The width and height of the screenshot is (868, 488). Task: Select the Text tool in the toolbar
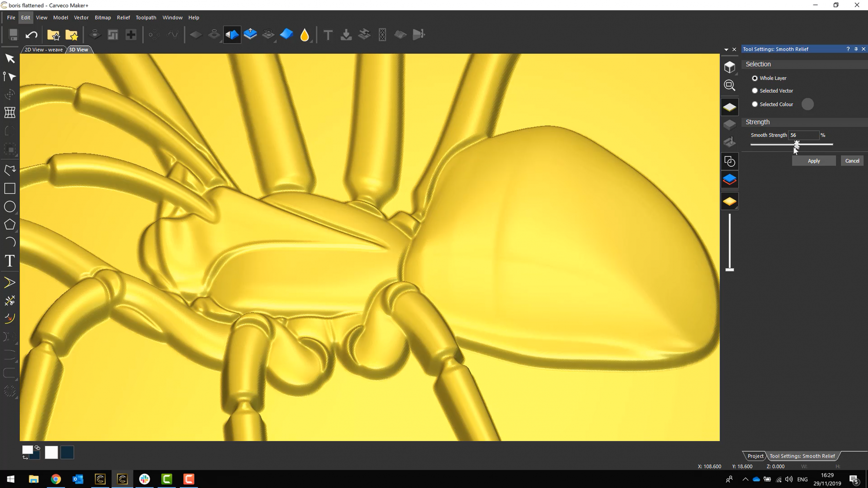(9, 261)
